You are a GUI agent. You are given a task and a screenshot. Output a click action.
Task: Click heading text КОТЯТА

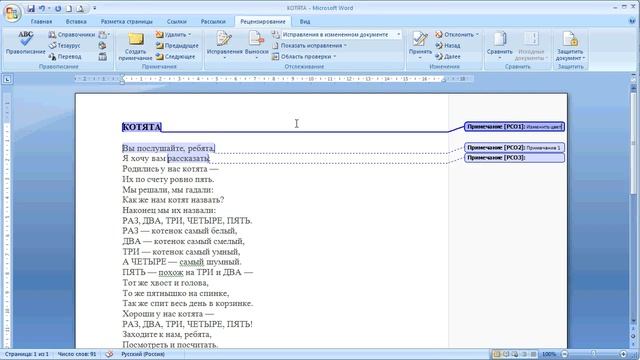click(x=142, y=127)
